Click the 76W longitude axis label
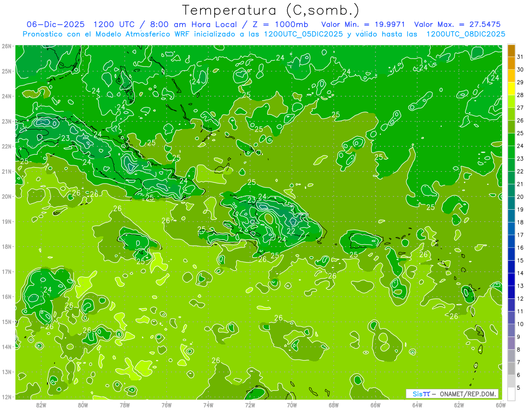Image resolution: width=532 pixels, height=411 pixels. tap(166, 405)
